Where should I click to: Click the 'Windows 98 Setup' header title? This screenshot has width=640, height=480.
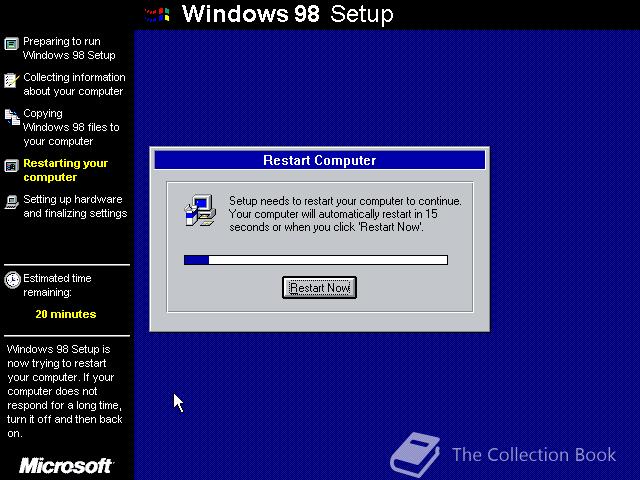[288, 14]
